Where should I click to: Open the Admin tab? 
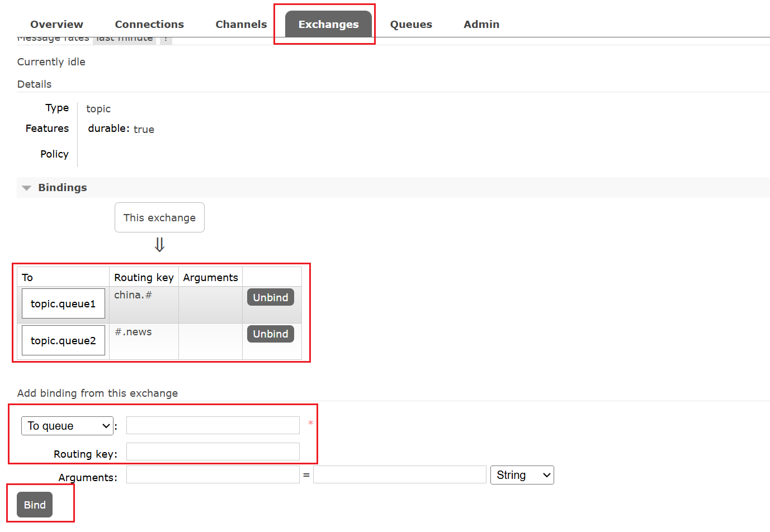[x=481, y=24]
